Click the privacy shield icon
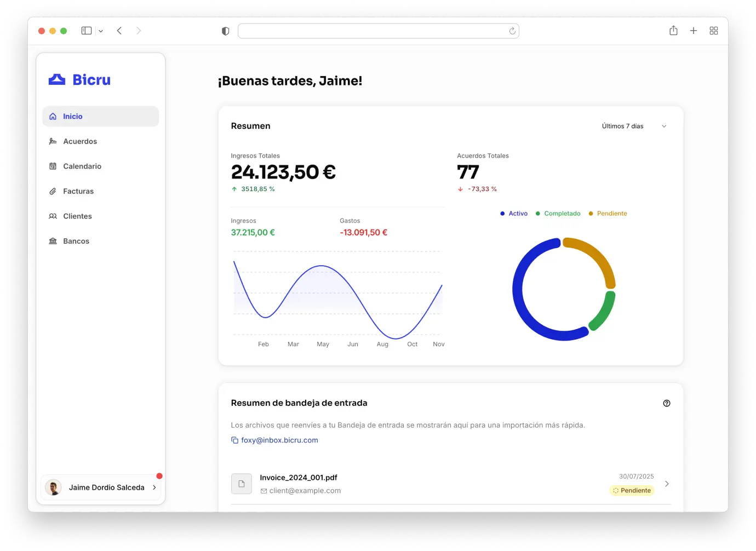The height and width of the screenshot is (551, 756). click(x=225, y=31)
